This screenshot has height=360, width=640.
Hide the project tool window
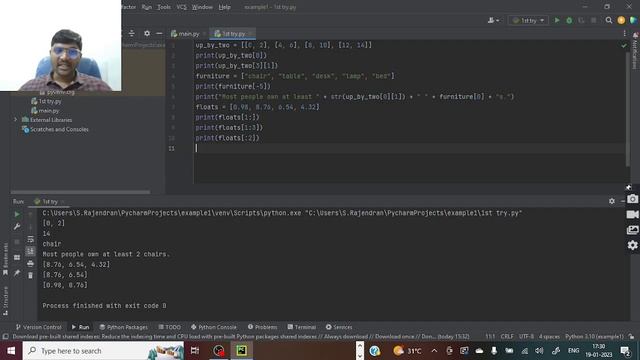click(159, 33)
